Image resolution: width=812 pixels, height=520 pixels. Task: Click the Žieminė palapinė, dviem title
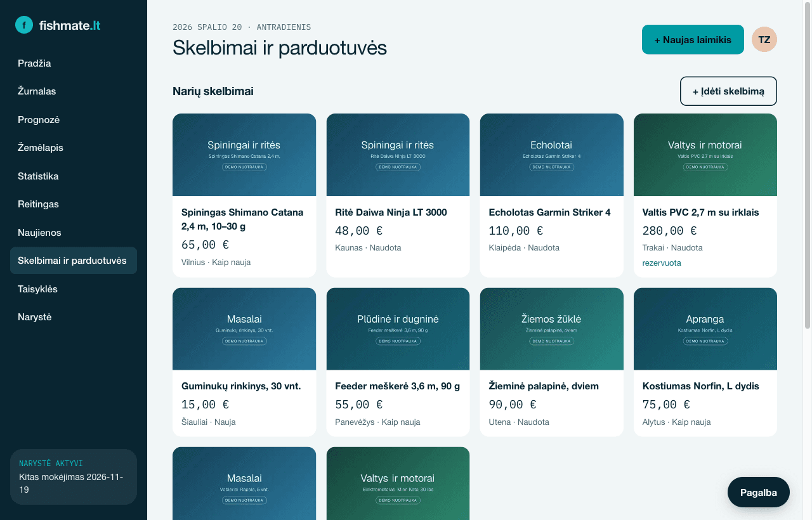544,386
